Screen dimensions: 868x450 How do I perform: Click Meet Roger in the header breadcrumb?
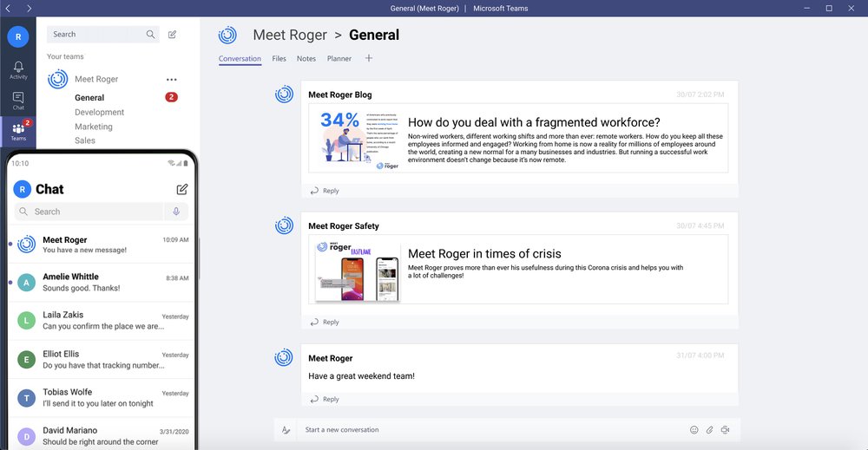(290, 35)
